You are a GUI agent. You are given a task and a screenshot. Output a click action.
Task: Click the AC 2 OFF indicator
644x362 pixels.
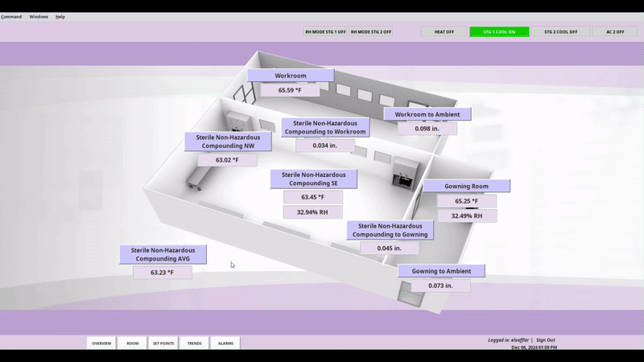(615, 32)
